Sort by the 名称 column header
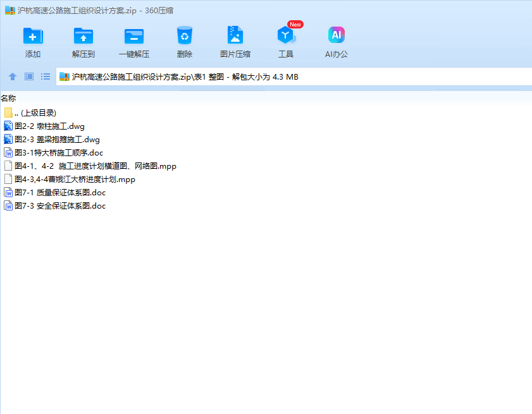The width and height of the screenshot is (532, 414). click(x=8, y=99)
